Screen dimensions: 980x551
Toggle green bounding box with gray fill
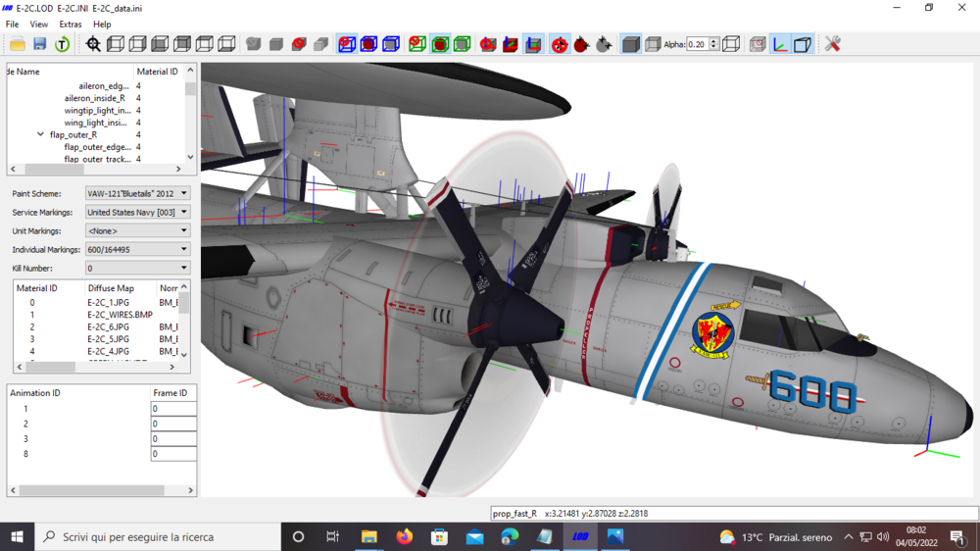[x=462, y=44]
